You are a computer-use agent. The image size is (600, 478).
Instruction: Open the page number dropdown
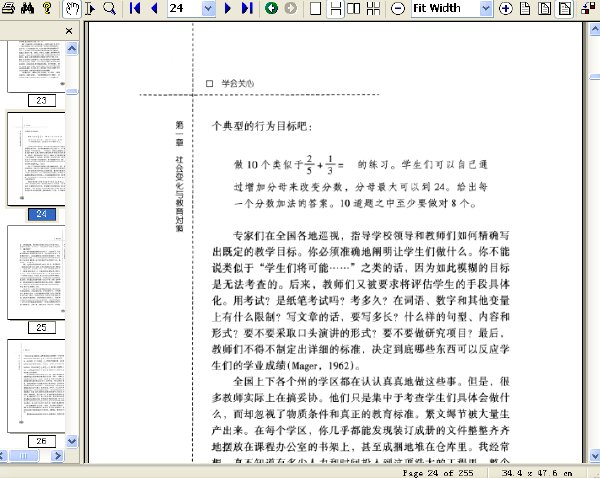(x=209, y=8)
